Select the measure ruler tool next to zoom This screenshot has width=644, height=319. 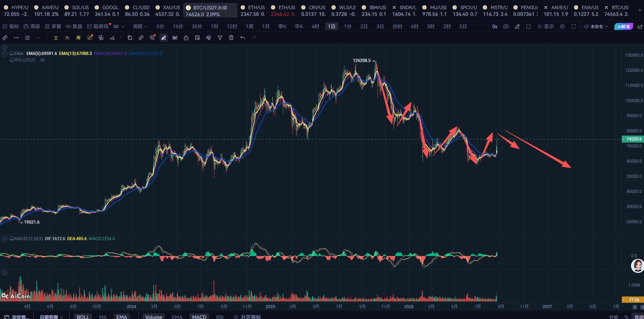click(141, 38)
